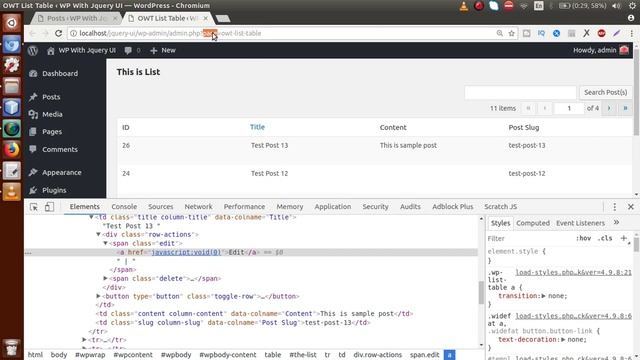The image size is (640, 360).
Task: Switch to the Network tab in DevTools
Action: (x=198, y=207)
